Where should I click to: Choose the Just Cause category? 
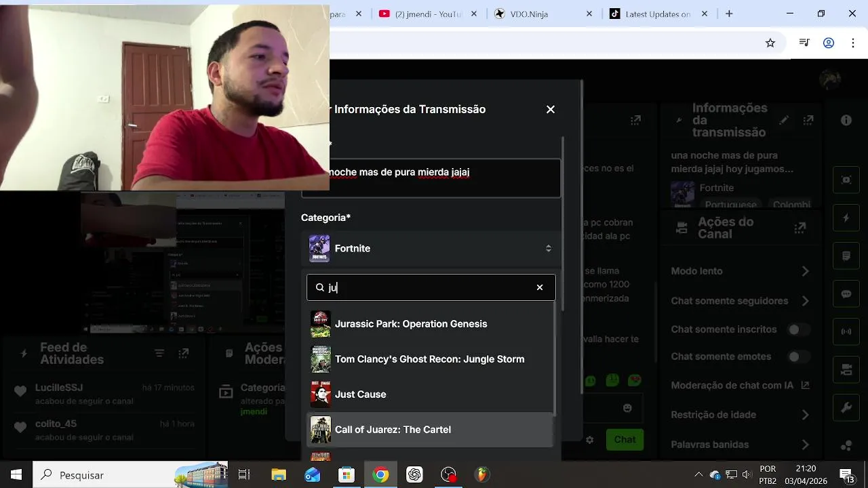point(430,394)
